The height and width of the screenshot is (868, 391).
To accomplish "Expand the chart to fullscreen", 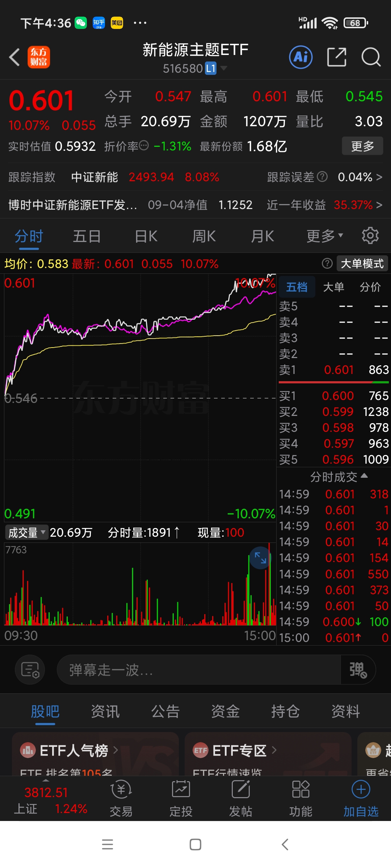I will click(260, 558).
